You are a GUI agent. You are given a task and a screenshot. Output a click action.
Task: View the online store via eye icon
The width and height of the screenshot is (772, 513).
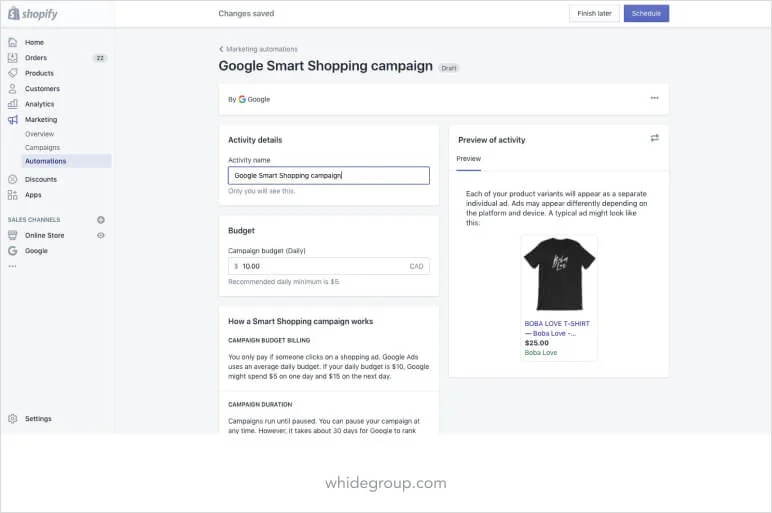click(x=101, y=235)
